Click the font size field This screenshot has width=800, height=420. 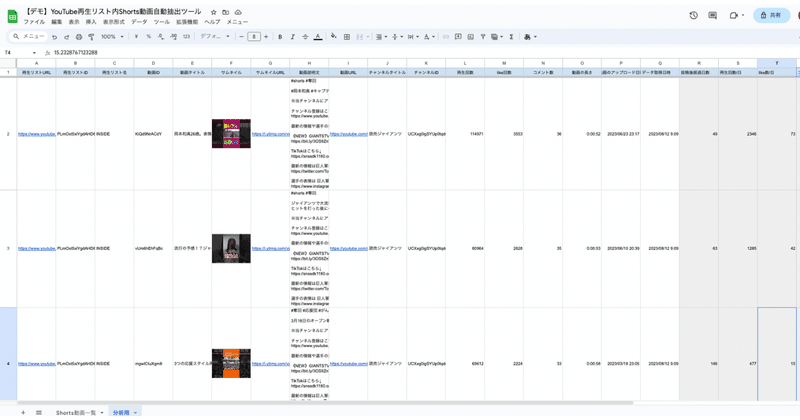254,37
